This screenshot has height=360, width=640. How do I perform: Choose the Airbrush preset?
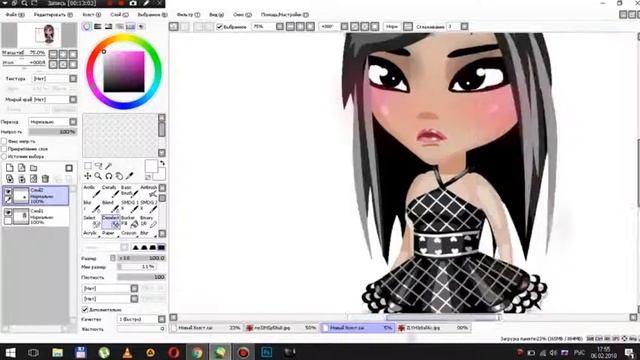coord(149,191)
